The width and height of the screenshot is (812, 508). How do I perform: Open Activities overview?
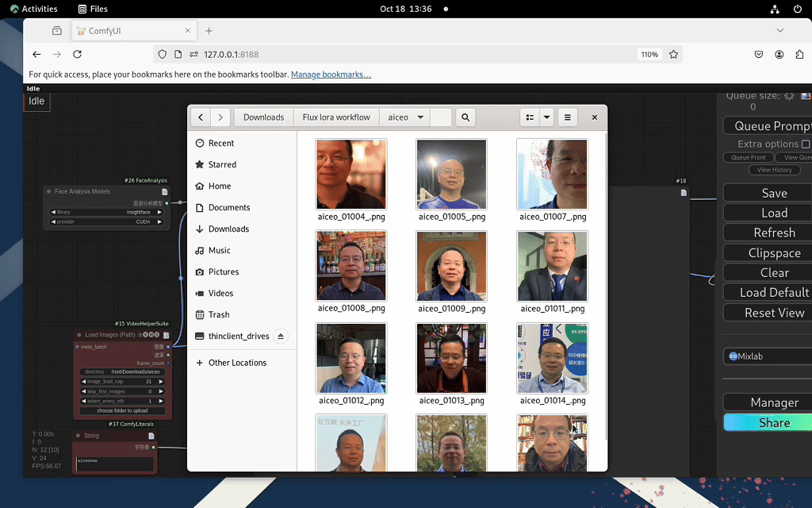pyautogui.click(x=33, y=9)
